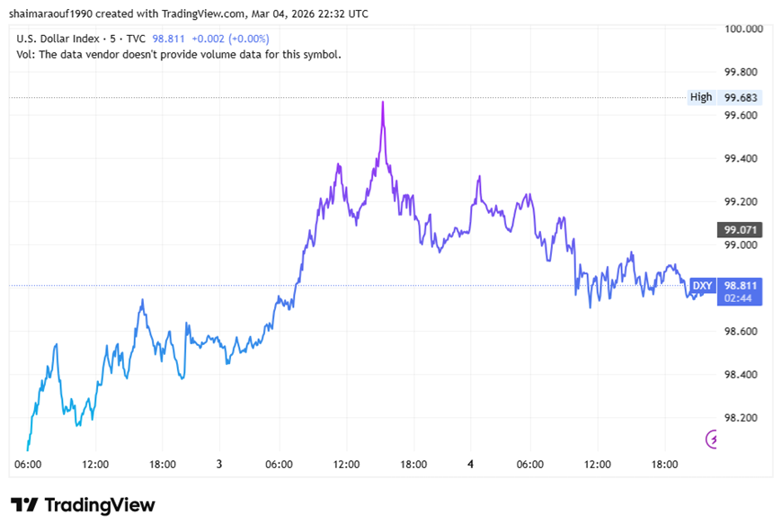782x532 pixels.
Task: Click the blue 98.811 current price label
Action: coord(742,285)
